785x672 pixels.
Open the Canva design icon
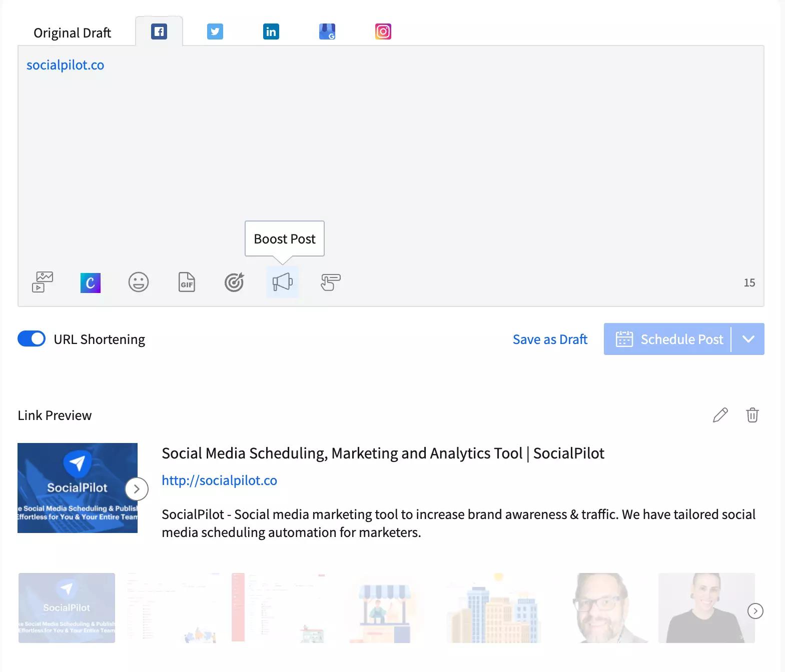[x=91, y=282]
